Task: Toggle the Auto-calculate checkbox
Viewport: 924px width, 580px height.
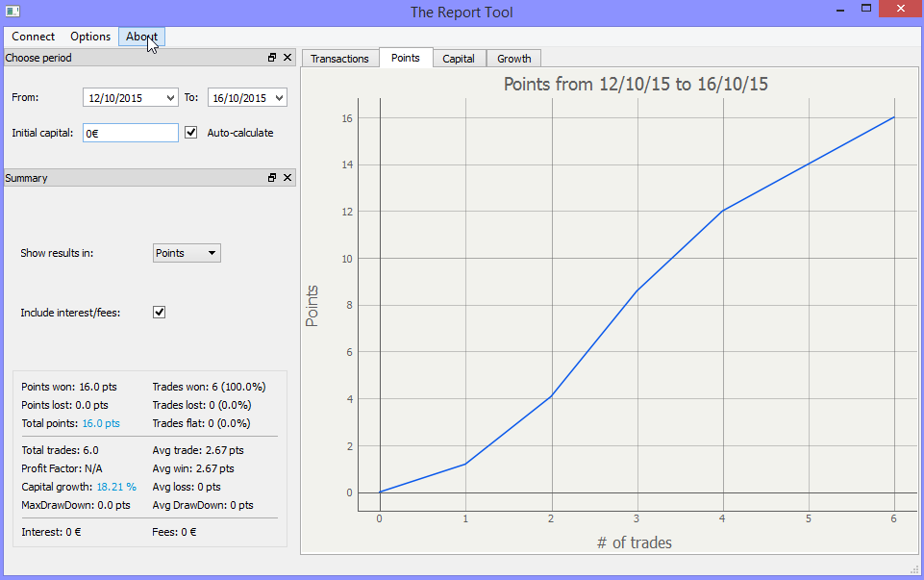Action: click(x=191, y=133)
